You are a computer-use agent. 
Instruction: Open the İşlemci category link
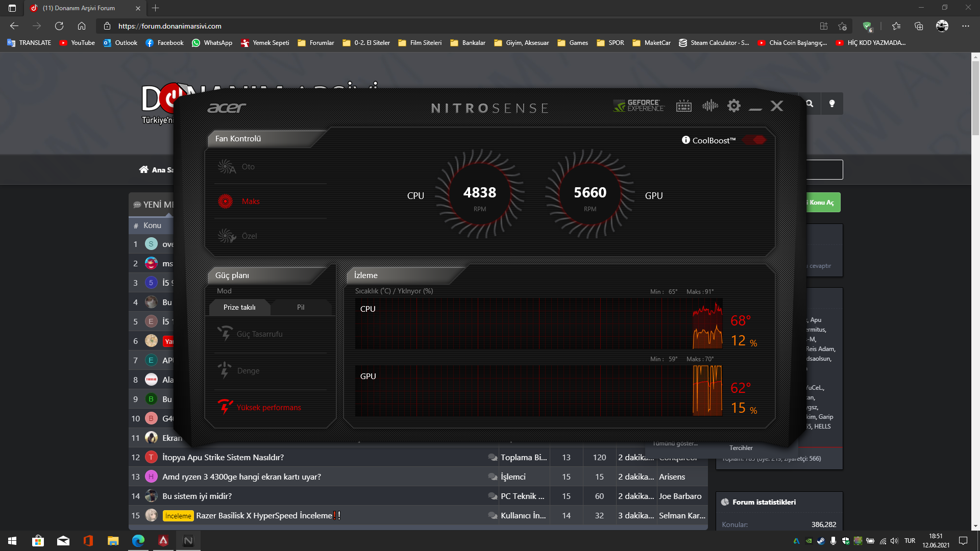513,477
